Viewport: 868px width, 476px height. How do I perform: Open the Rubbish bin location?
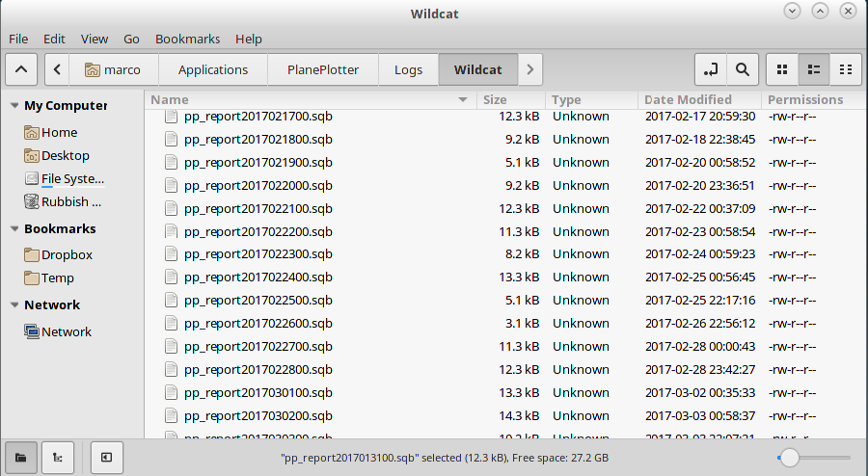point(64,201)
